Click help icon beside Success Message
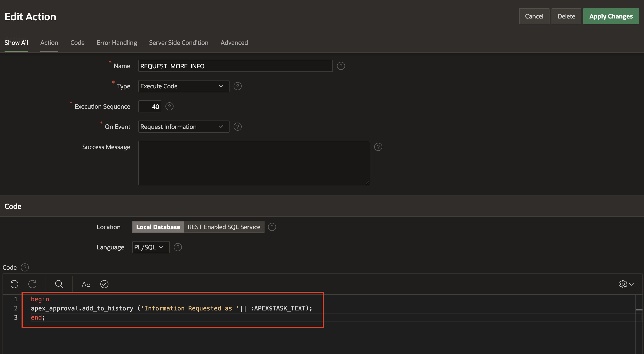 pos(378,147)
